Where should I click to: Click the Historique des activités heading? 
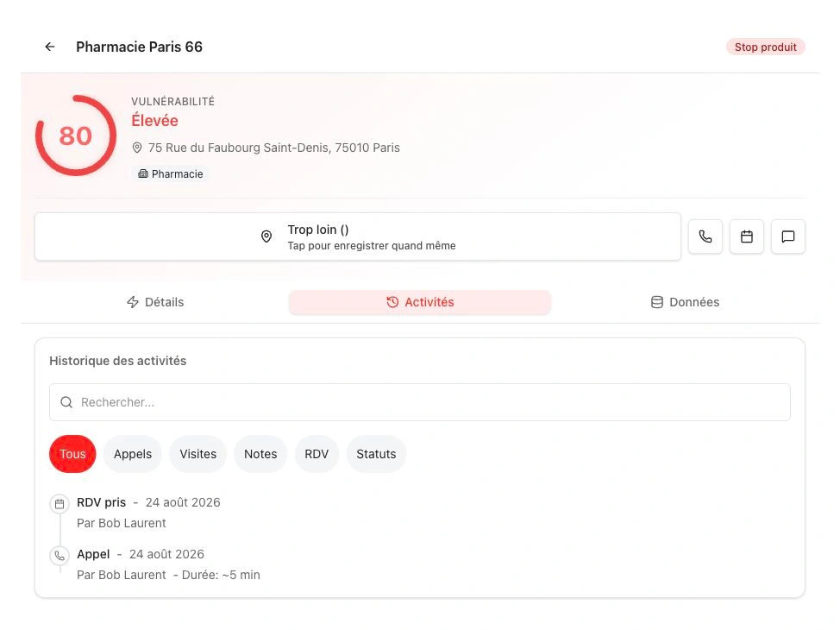(118, 361)
